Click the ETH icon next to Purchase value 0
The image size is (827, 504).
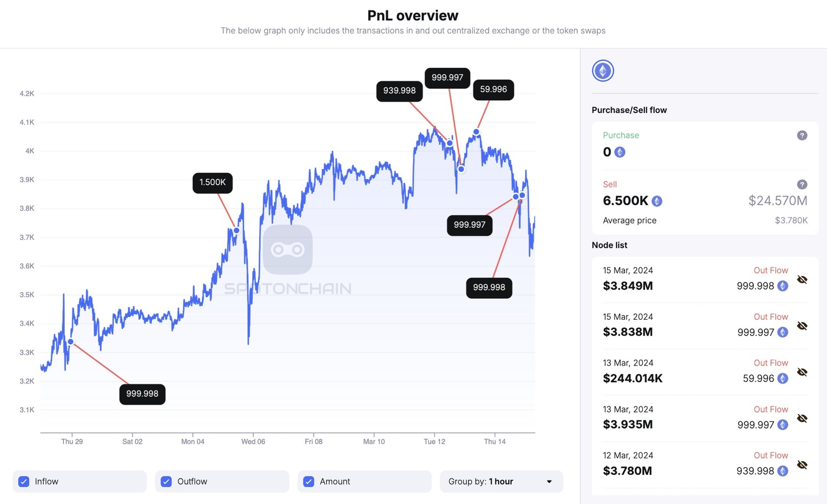click(x=620, y=152)
